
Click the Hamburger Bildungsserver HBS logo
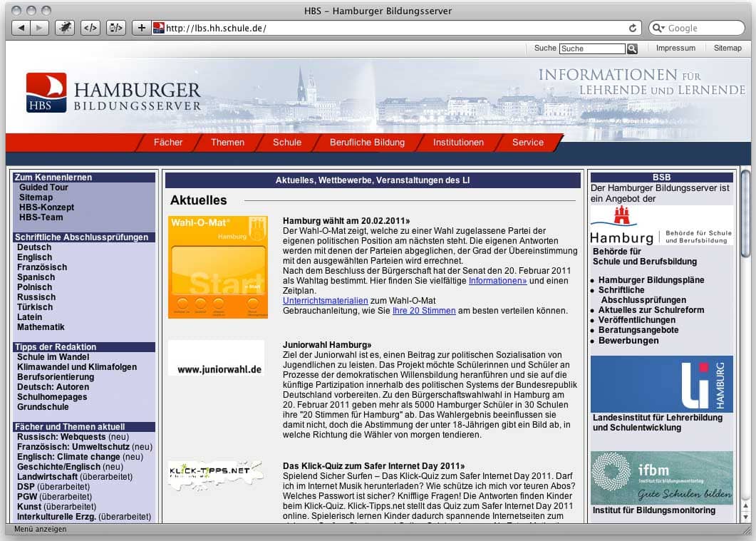pos(113,93)
